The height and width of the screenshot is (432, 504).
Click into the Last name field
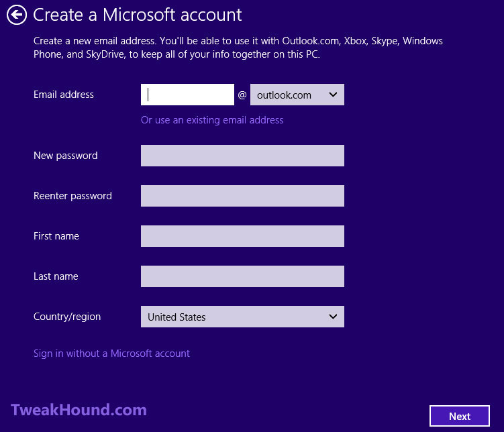point(242,276)
